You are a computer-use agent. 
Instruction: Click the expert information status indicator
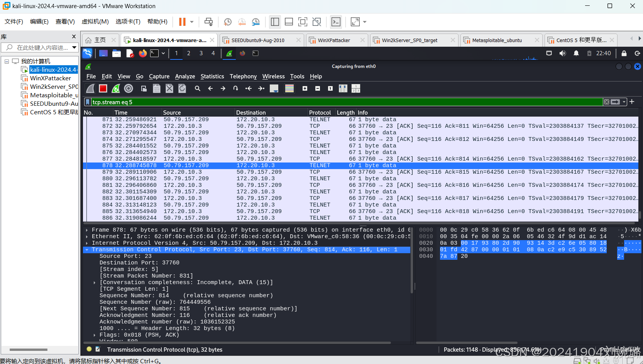89,349
